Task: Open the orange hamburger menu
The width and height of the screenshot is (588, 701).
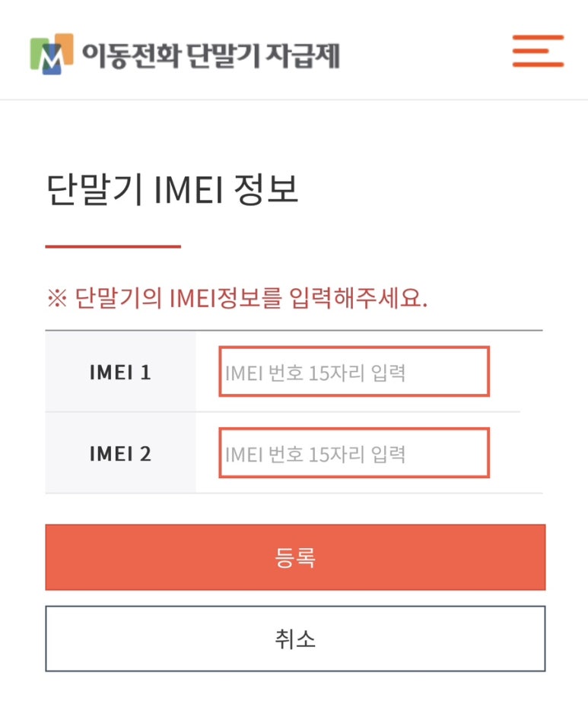Action: [x=538, y=51]
